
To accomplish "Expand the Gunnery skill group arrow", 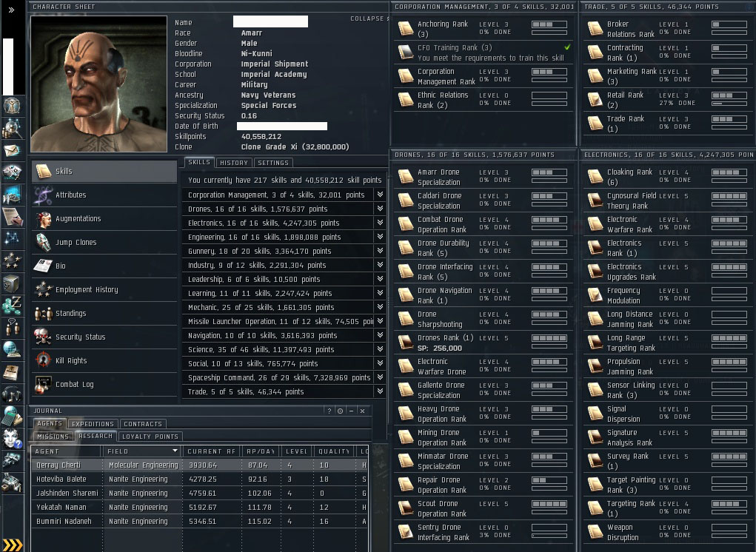I will click(381, 250).
